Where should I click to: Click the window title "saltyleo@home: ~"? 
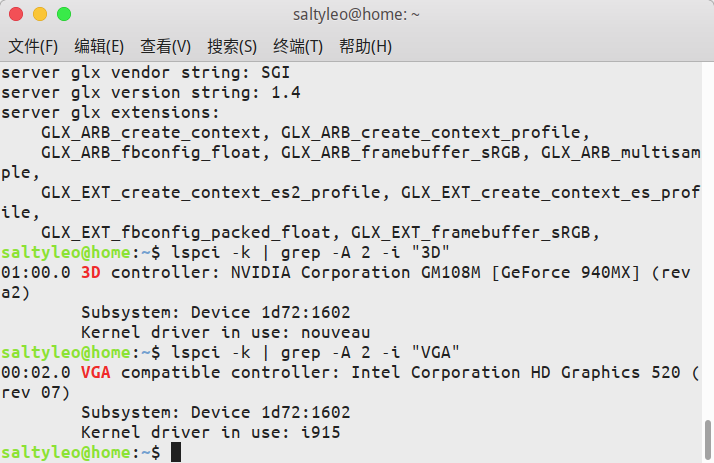click(x=356, y=15)
